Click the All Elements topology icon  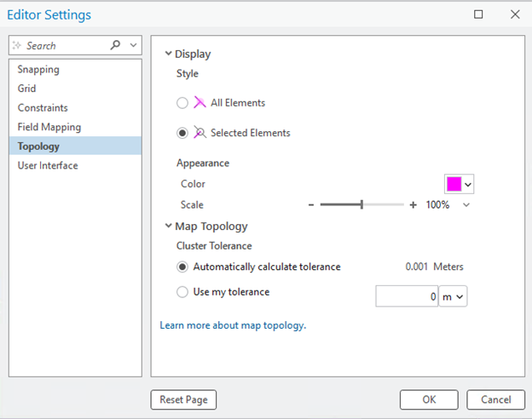(200, 103)
